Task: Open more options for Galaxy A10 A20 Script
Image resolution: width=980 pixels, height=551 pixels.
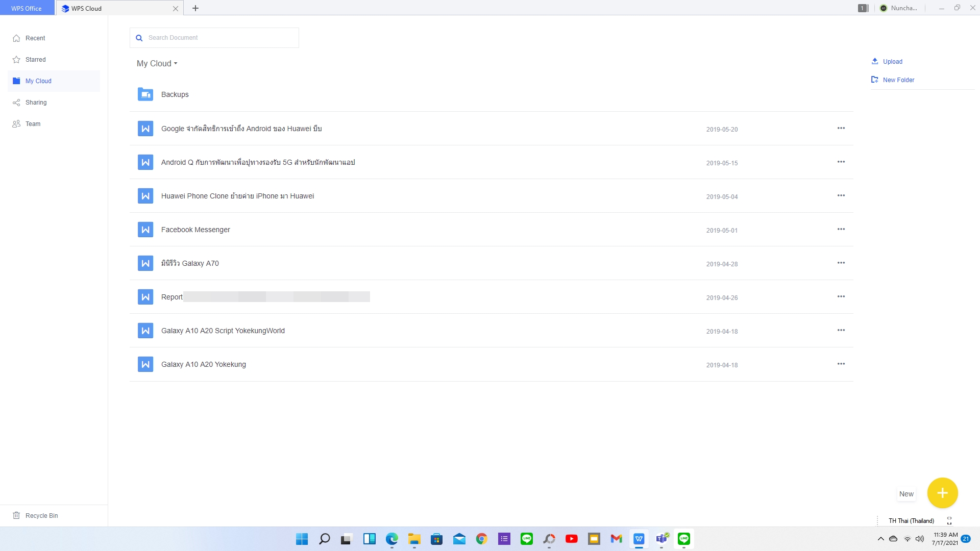Action: (x=841, y=330)
